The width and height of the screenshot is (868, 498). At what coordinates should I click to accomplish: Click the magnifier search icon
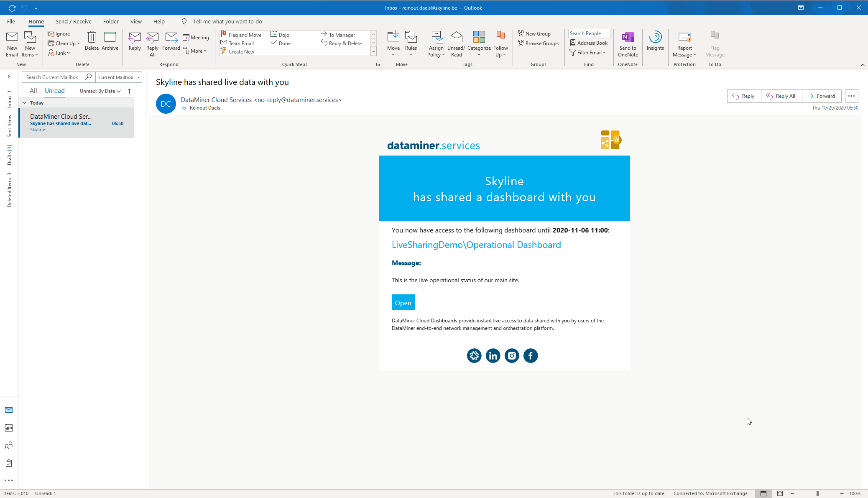coord(88,77)
